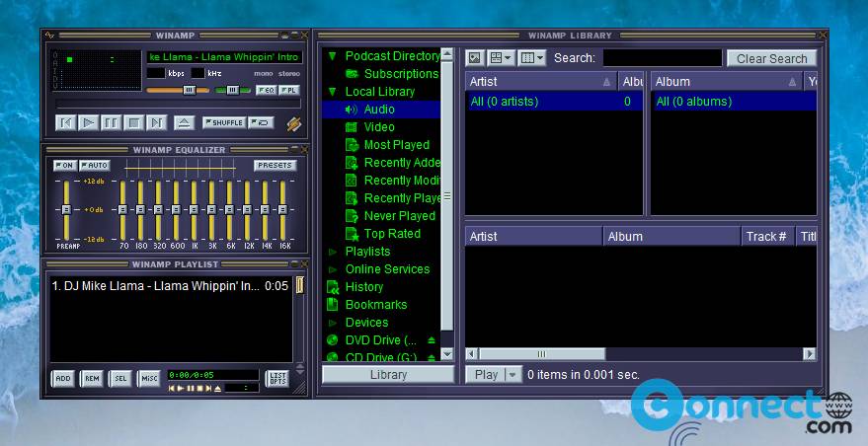868x446 pixels.
Task: Open the Most Played view
Action: pyautogui.click(x=387, y=144)
